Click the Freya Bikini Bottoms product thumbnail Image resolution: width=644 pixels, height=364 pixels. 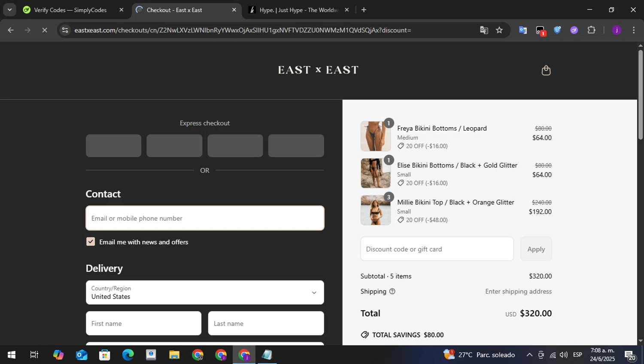(376, 136)
